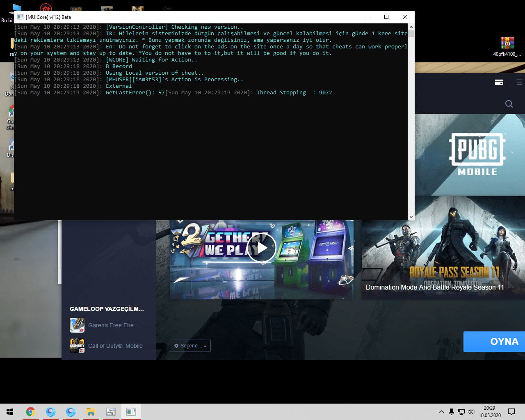Show hidden system tray icons chevron
The height and width of the screenshot is (420, 525).
(441, 412)
